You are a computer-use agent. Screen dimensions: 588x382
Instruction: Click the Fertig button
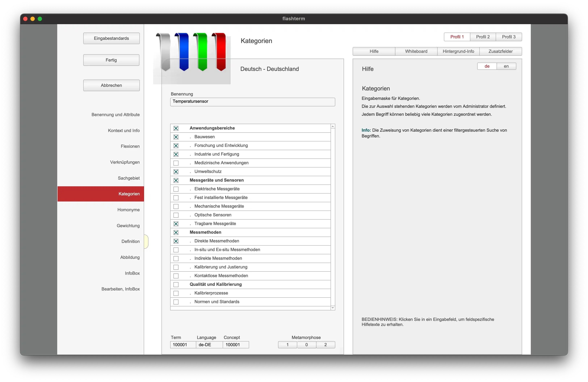tap(111, 60)
